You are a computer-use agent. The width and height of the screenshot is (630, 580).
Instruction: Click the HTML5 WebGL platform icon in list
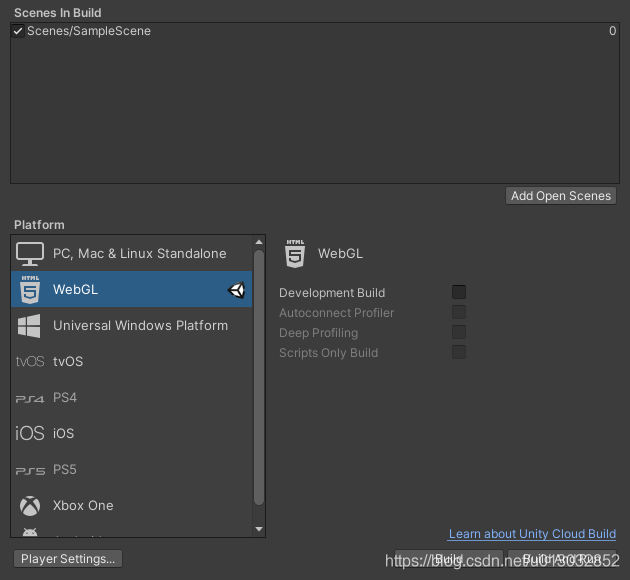[30, 290]
